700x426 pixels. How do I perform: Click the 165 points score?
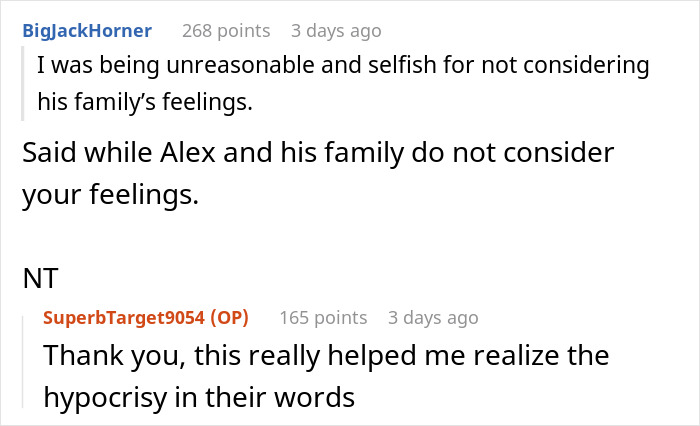[322, 318]
